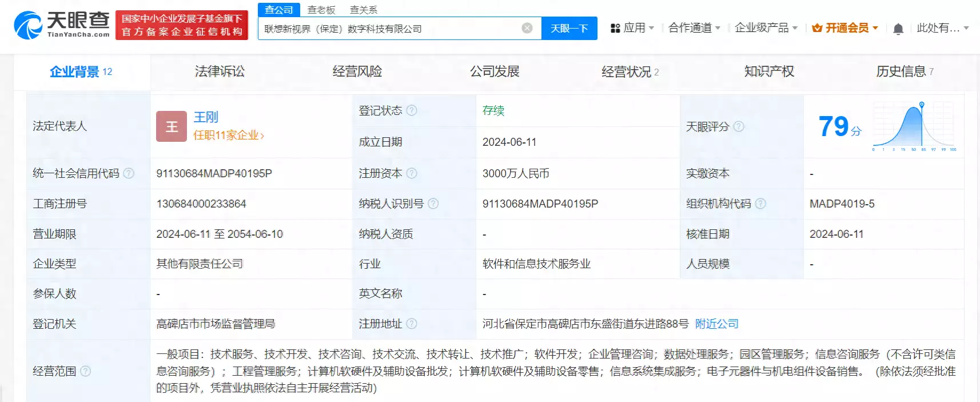The image size is (980, 402).
Task: Clear the search box with X icon
Action: [527, 28]
